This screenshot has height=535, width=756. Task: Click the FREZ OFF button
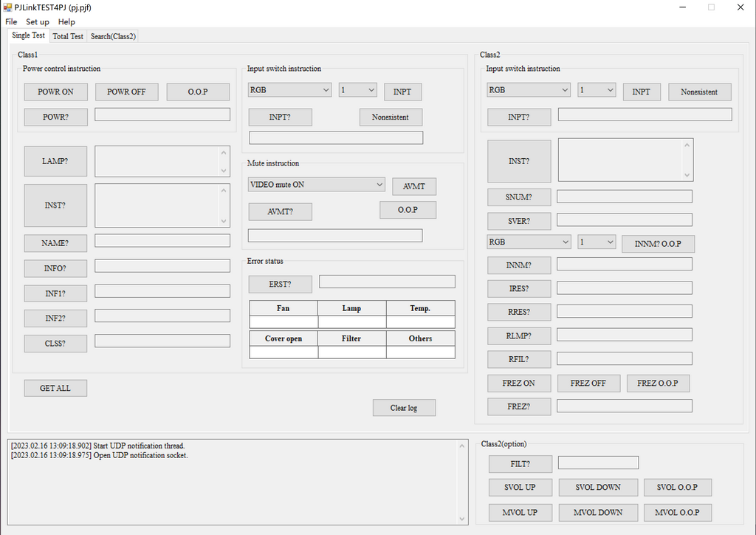588,383
